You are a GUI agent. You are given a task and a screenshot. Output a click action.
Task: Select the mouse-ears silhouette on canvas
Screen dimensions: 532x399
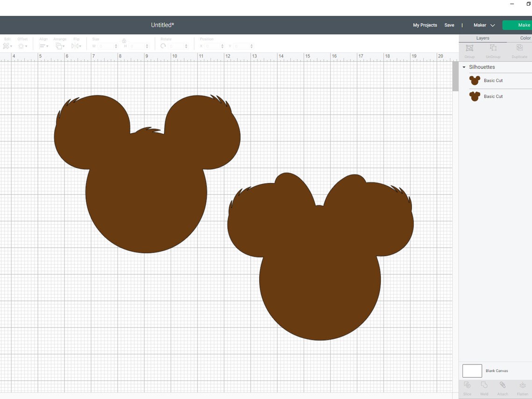click(147, 174)
